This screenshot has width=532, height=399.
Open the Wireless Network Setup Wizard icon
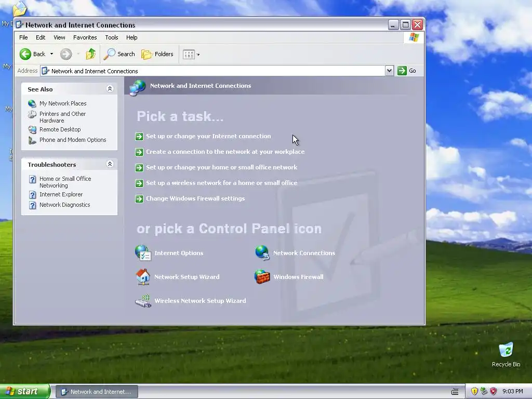pyautogui.click(x=143, y=301)
